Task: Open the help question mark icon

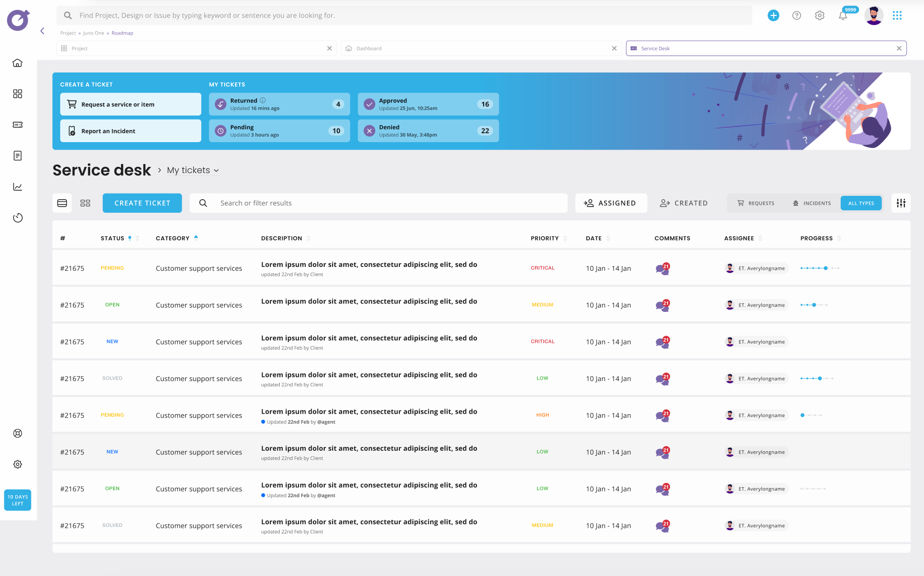Action: (x=796, y=15)
